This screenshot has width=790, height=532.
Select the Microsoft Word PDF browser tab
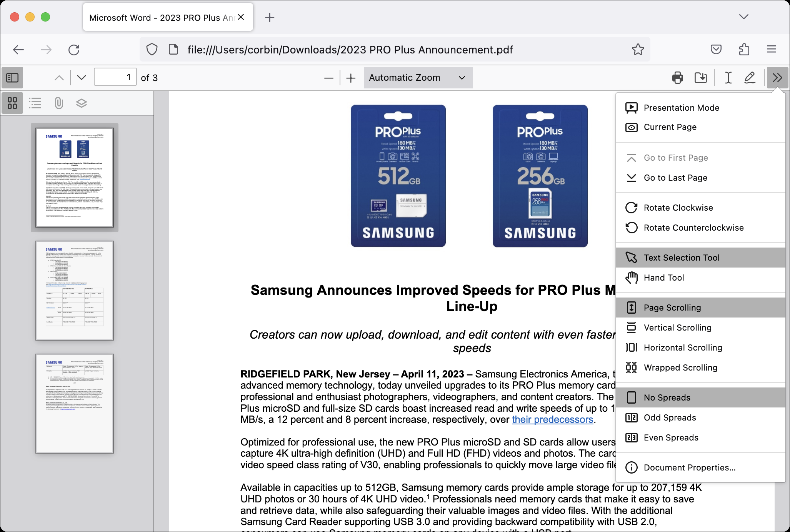[x=168, y=17]
